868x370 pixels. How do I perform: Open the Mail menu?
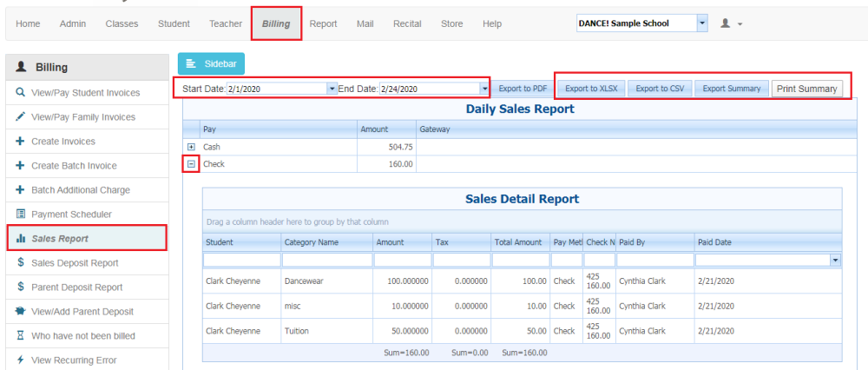coord(365,23)
